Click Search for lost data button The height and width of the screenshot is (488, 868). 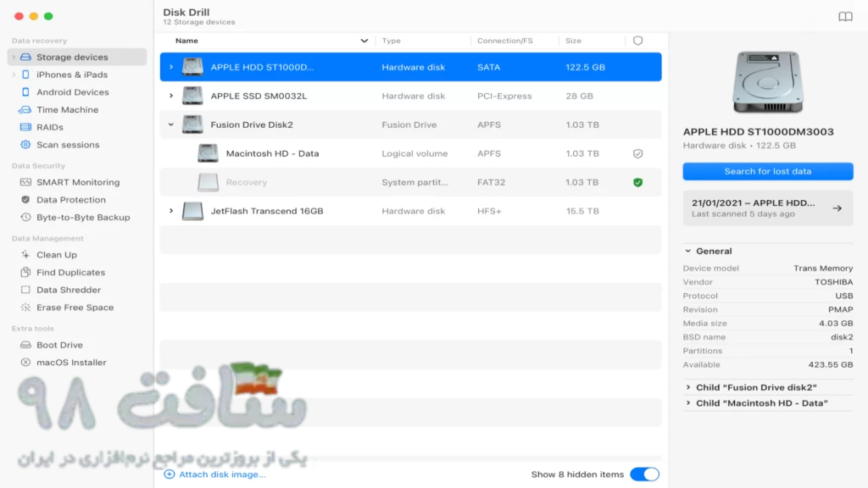768,171
